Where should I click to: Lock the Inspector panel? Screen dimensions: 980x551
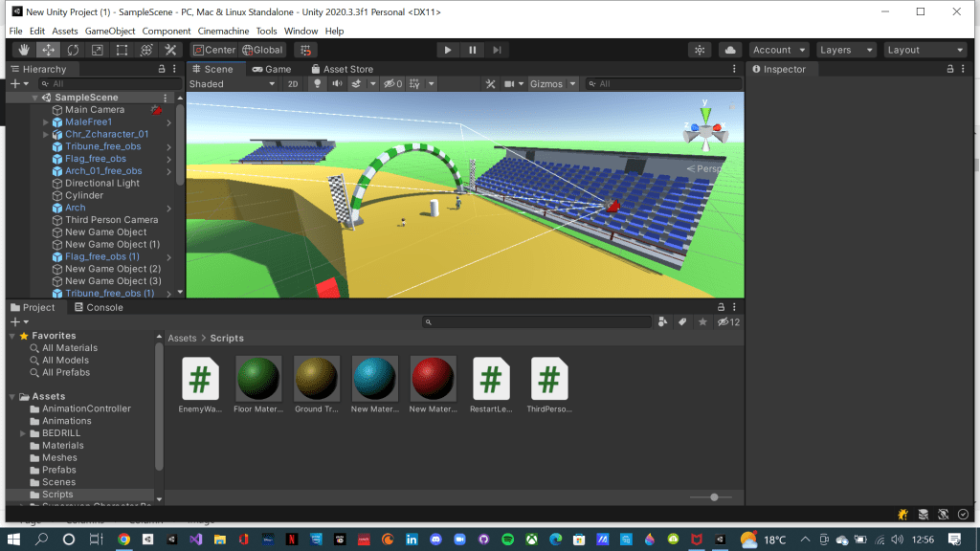click(x=949, y=69)
